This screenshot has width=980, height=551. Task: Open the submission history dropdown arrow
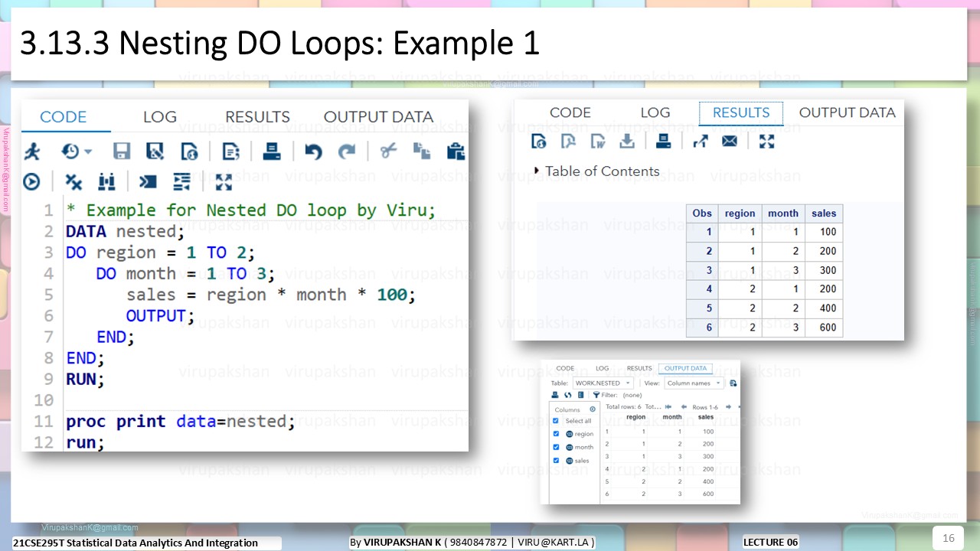(87, 152)
